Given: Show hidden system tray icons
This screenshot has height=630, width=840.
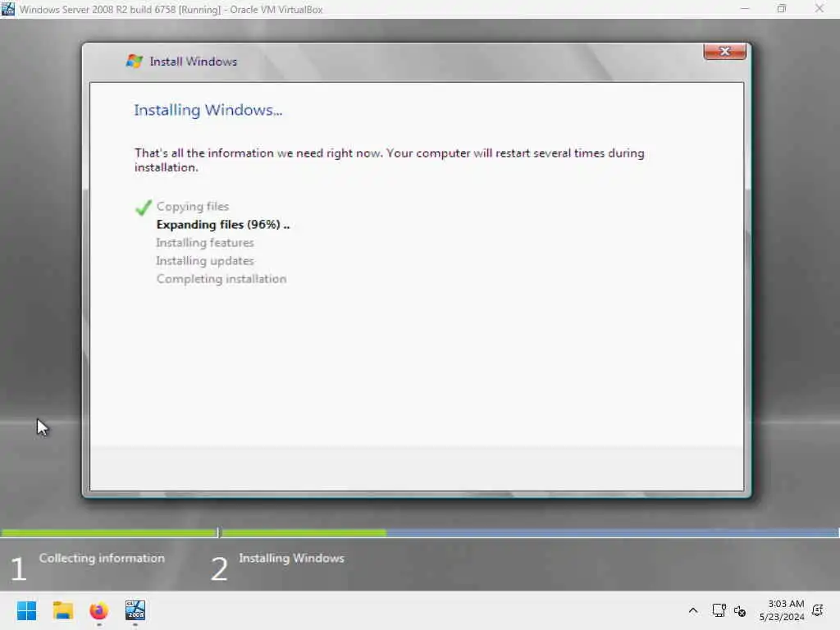Looking at the screenshot, I should [x=692, y=610].
